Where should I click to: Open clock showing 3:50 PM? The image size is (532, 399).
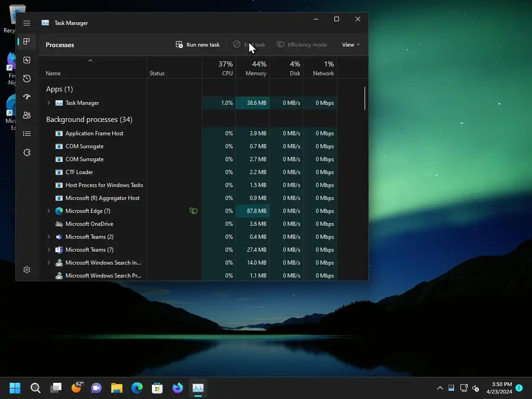coord(499,388)
